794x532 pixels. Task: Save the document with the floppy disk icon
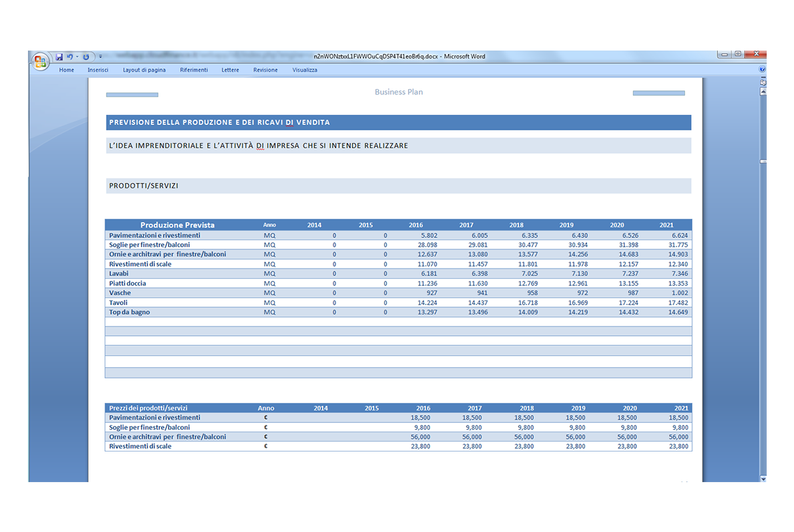(x=59, y=57)
